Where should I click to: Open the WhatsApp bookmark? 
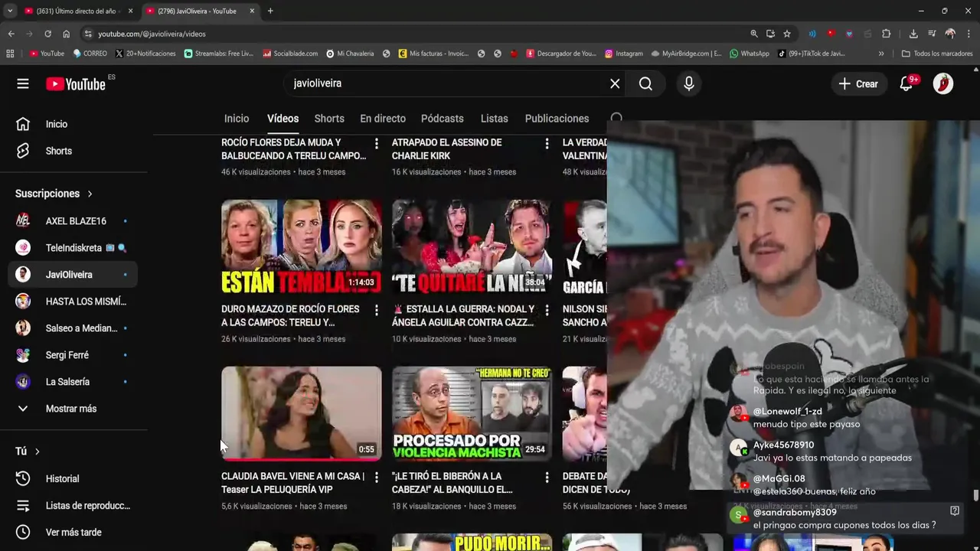[x=750, y=54]
